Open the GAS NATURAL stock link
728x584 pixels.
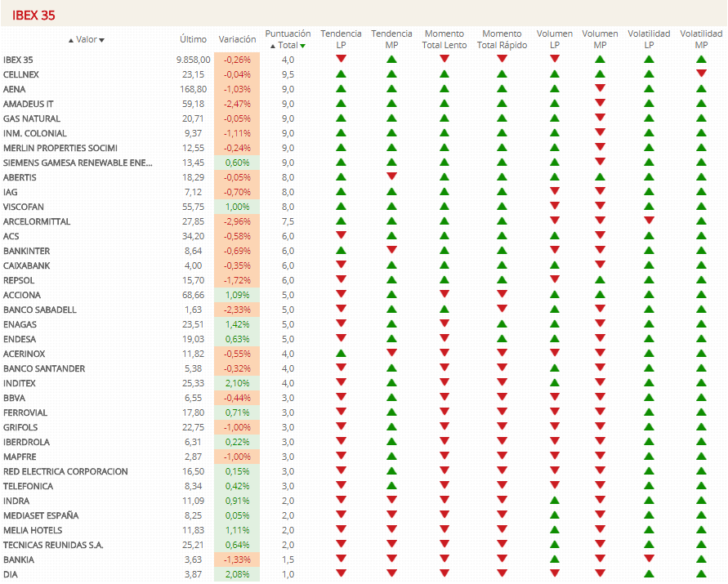[32, 119]
